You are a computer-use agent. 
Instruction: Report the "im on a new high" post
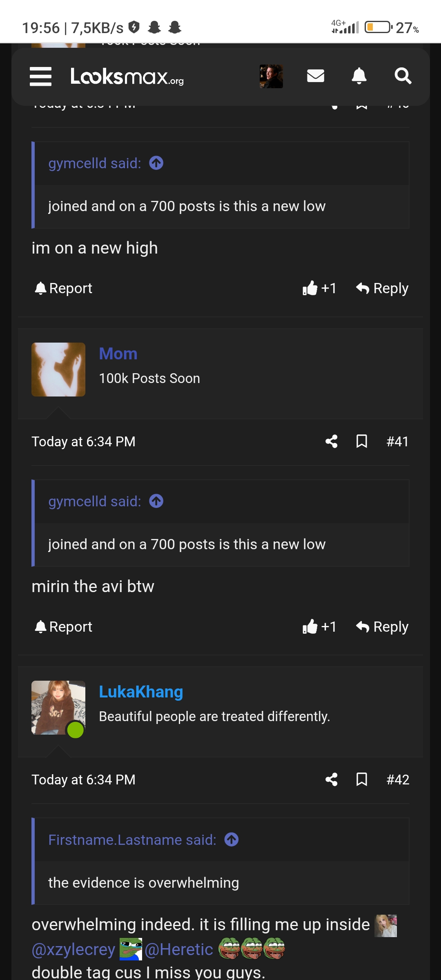64,288
